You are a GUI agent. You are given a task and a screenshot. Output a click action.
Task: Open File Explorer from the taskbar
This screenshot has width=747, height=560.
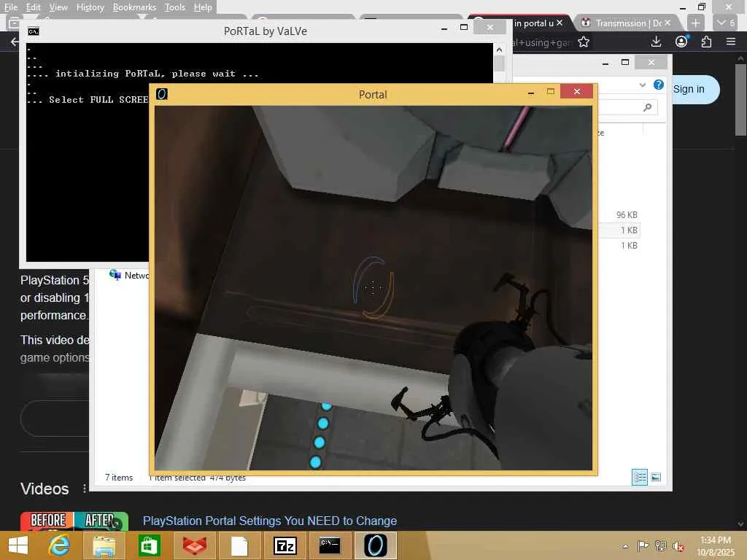tap(104, 545)
